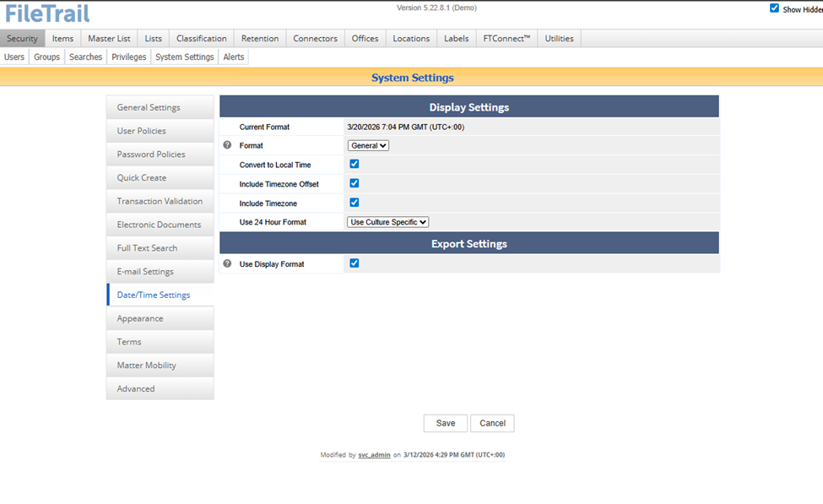823x504 pixels.
Task: Toggle the Show Hidden checkbox
Action: point(774,8)
